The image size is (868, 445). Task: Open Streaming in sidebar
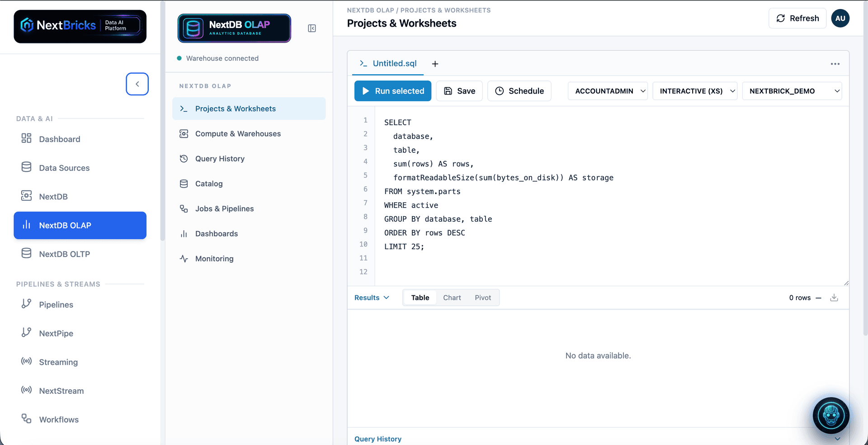pos(80,362)
